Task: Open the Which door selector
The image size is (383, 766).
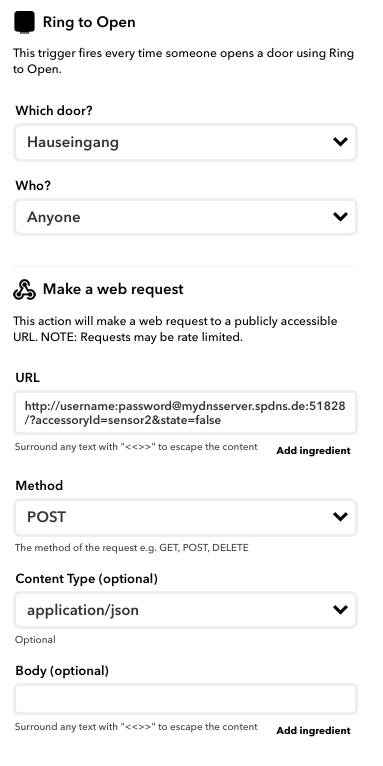Action: (186, 142)
